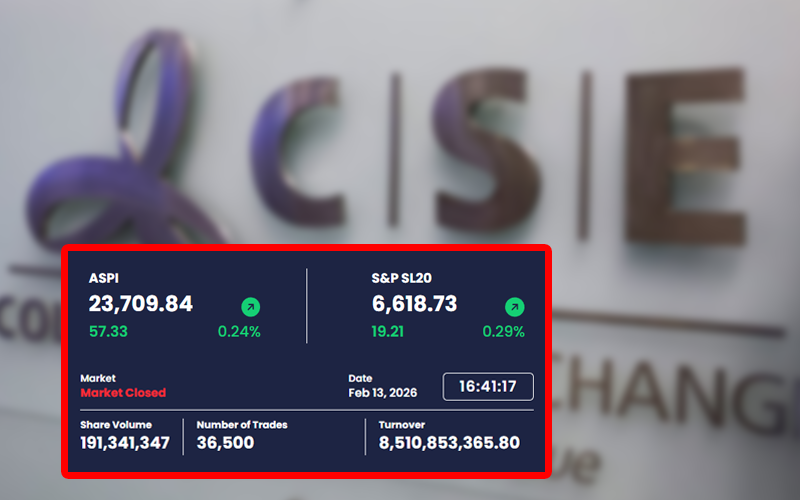Select the Number of Trades label
Viewport: 800px width, 500px height.
coord(242,425)
